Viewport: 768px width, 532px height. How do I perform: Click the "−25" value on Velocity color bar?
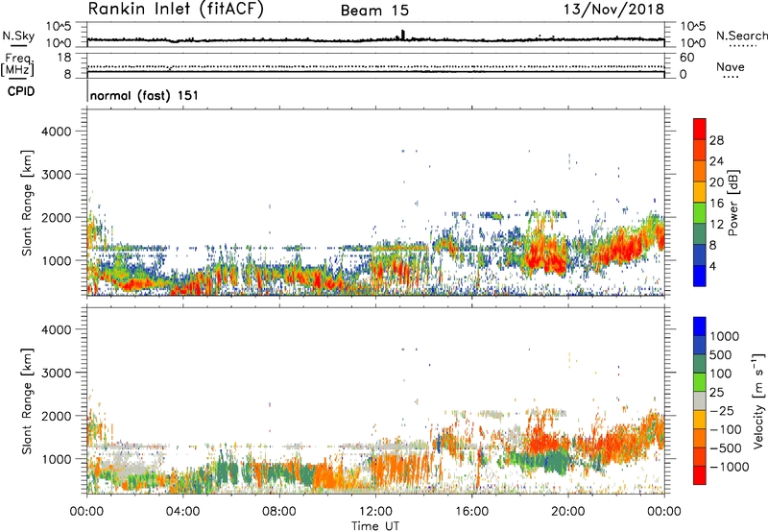click(x=722, y=411)
